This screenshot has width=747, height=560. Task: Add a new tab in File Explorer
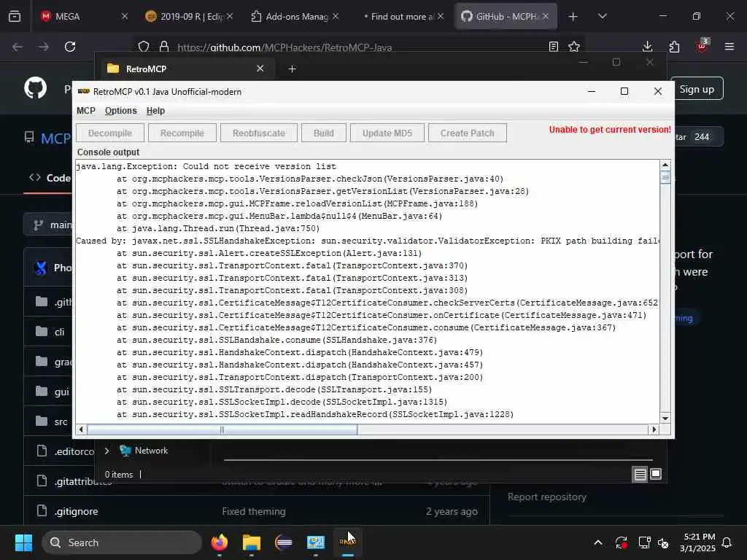(292, 69)
